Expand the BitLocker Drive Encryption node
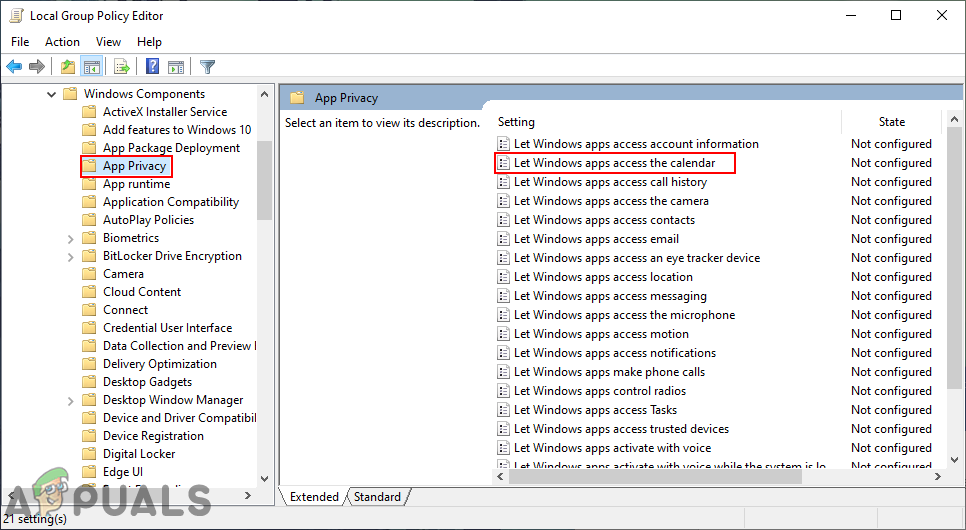Screen dimensions: 966x530 [x=70, y=256]
